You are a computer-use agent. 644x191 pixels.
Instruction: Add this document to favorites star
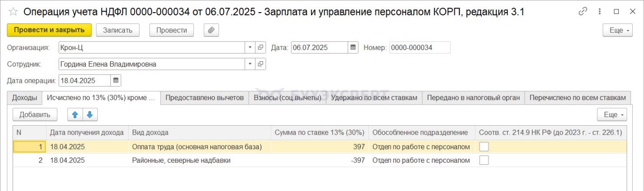click(13, 12)
